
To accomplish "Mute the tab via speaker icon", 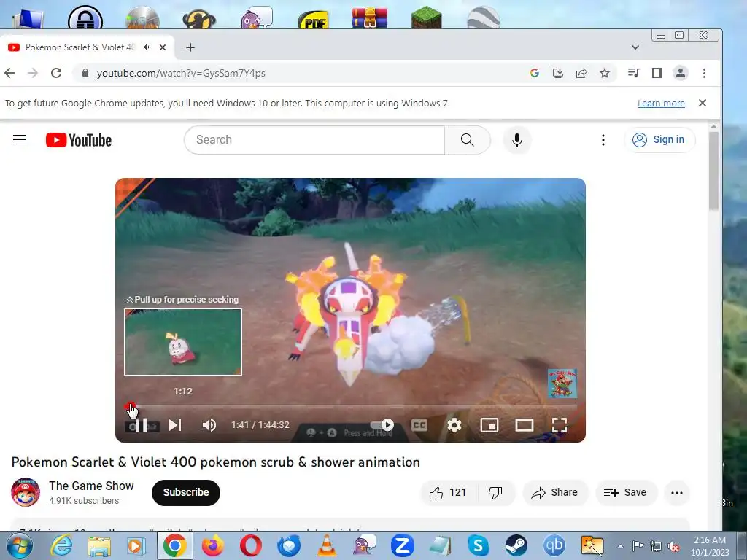I will coord(147,47).
